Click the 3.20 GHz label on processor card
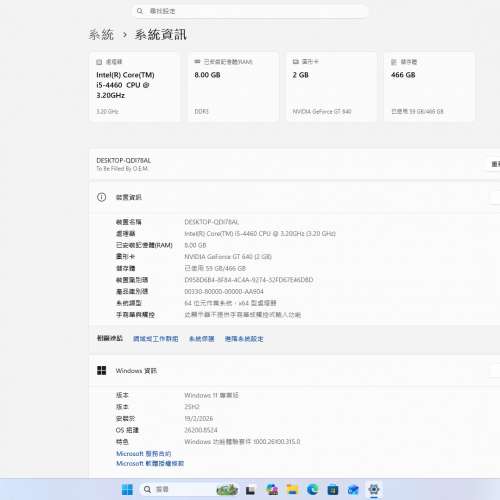The width and height of the screenshot is (500, 500). pyautogui.click(x=107, y=111)
